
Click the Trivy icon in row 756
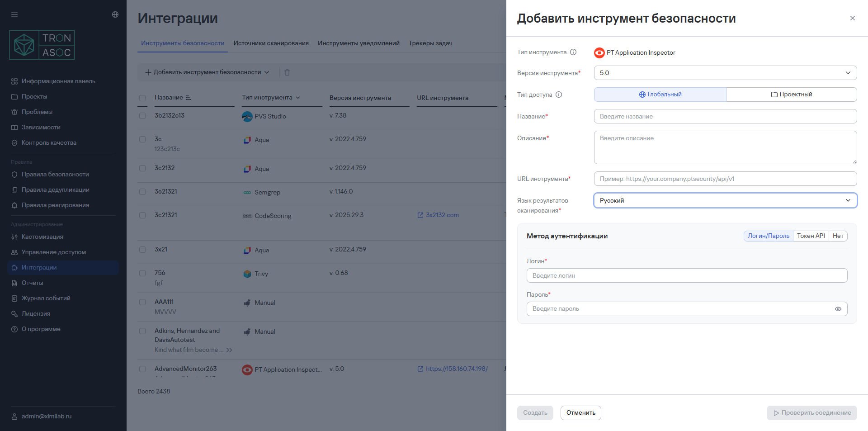247,274
